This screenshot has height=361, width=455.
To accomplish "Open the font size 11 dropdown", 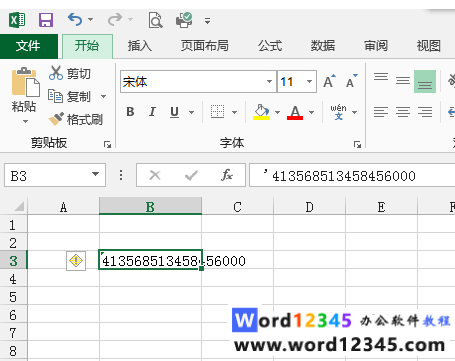I will 309,81.
